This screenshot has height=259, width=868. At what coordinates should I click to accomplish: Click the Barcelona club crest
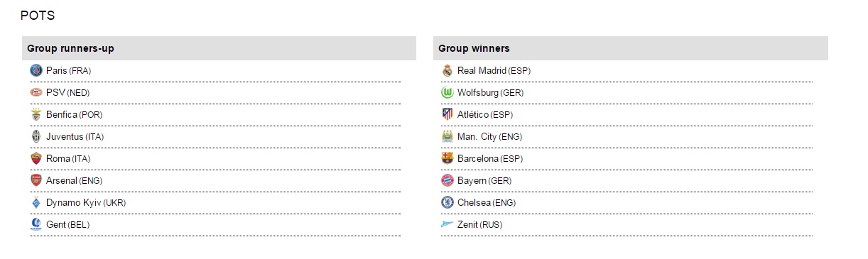pyautogui.click(x=447, y=158)
